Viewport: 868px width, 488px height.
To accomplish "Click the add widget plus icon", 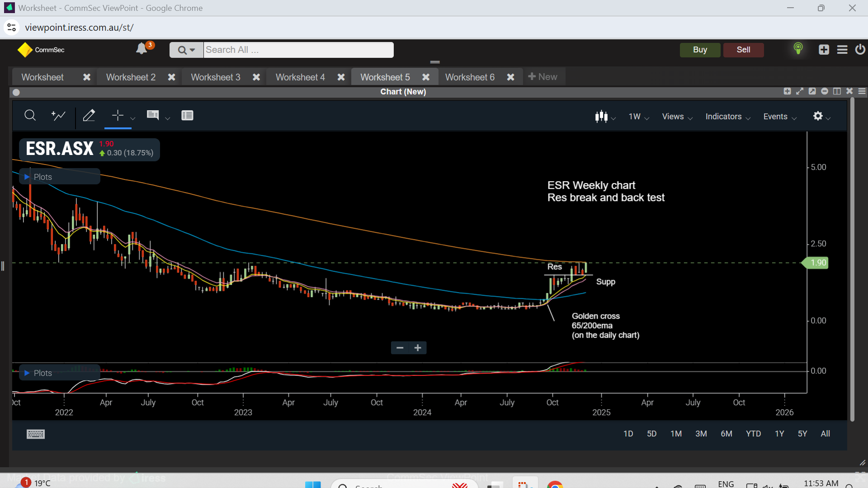I will tap(824, 50).
